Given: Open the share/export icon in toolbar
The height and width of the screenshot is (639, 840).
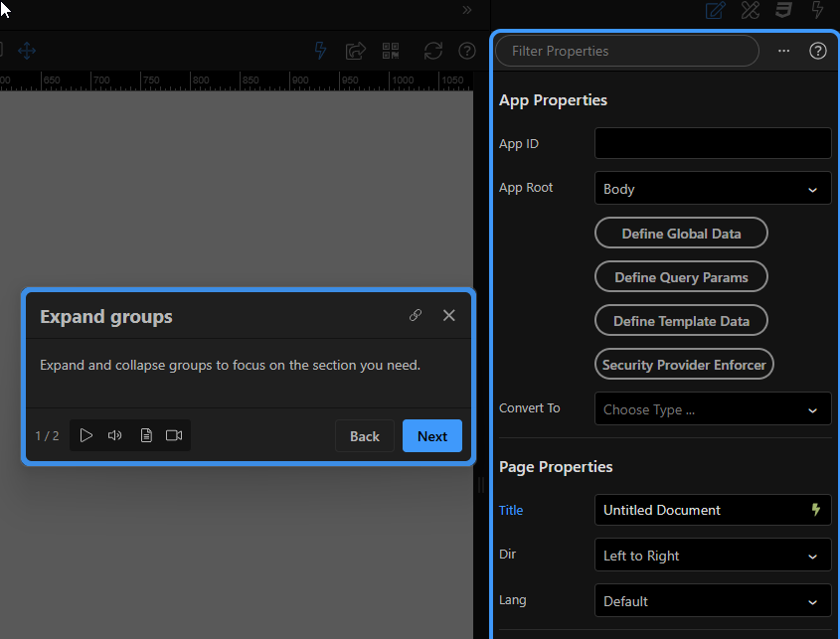Looking at the screenshot, I should coord(355,51).
